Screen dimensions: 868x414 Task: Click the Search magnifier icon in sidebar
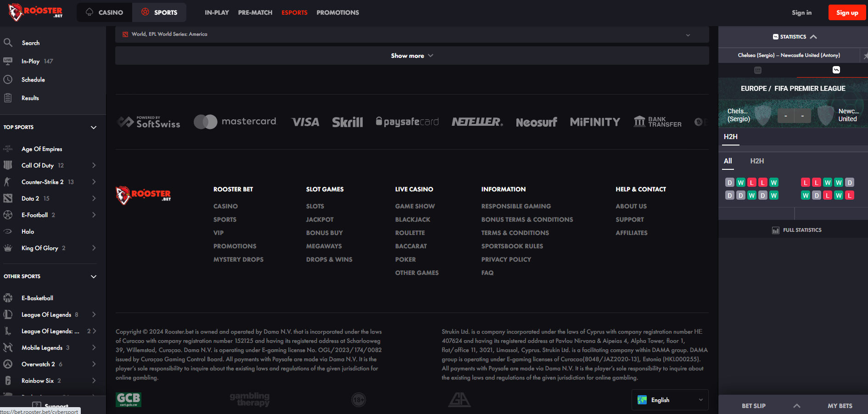(x=8, y=43)
